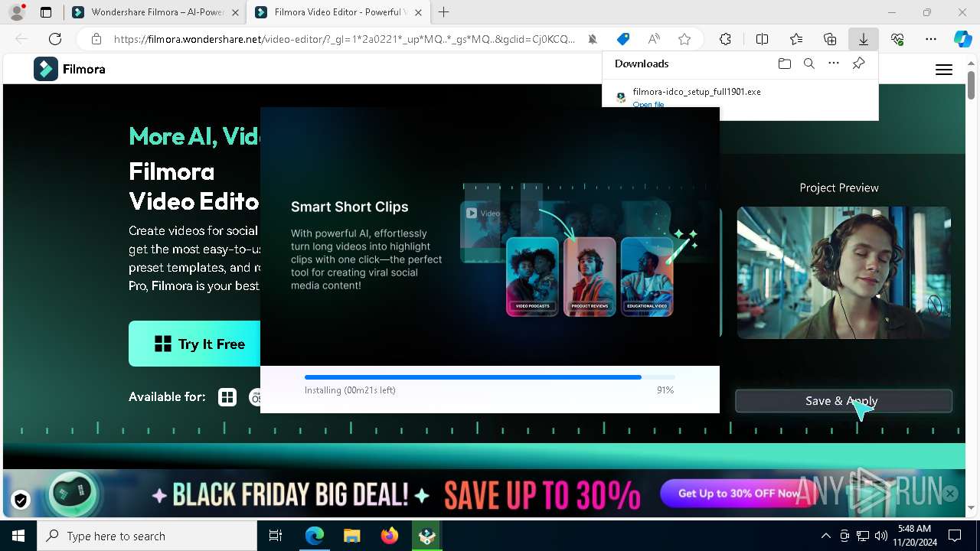This screenshot has width=980, height=551.
Task: Open the Favorites list icon
Action: click(x=796, y=39)
